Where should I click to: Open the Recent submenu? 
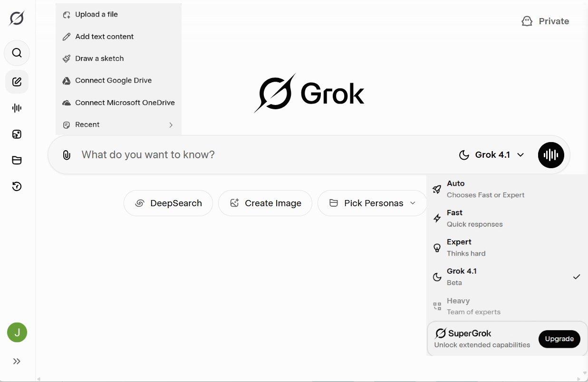tap(118, 124)
